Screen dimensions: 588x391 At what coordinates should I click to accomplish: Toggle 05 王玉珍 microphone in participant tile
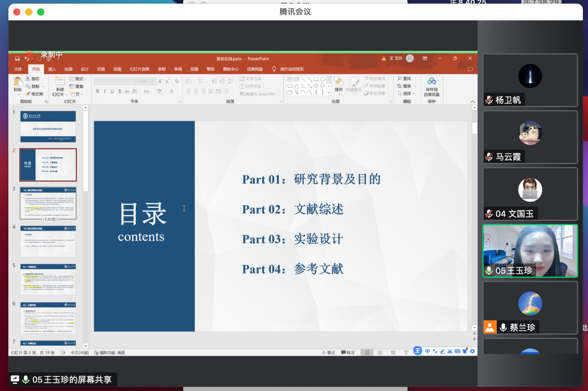point(489,270)
